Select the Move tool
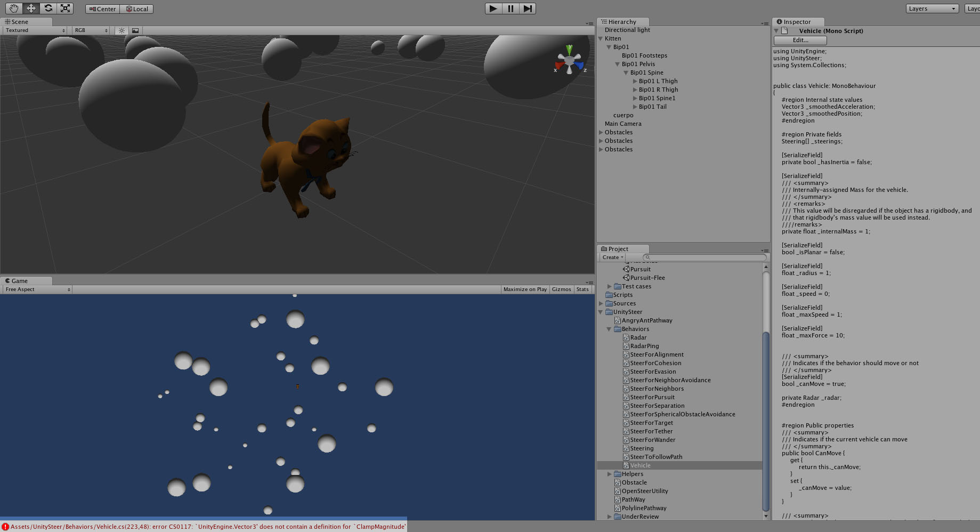Image resolution: width=980 pixels, height=532 pixels. click(x=30, y=8)
